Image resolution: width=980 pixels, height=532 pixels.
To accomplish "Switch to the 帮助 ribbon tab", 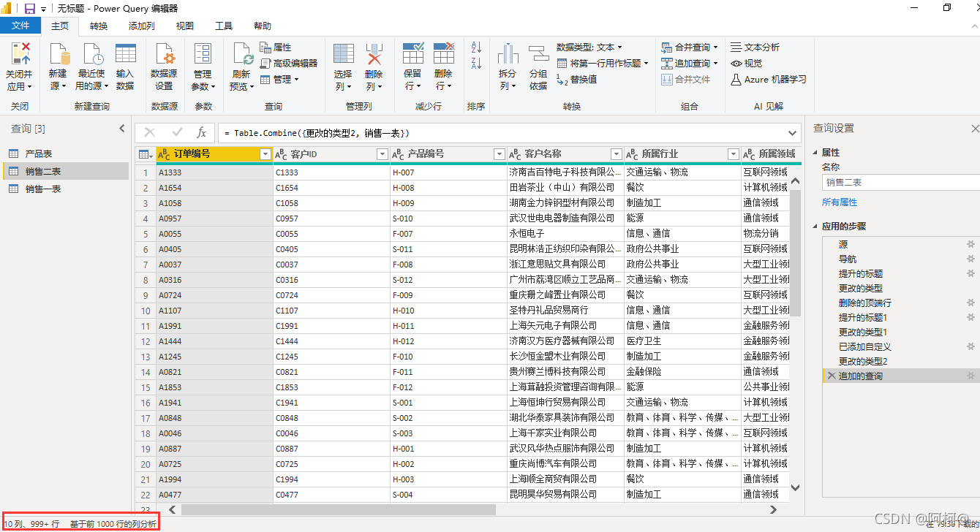I will [262, 26].
